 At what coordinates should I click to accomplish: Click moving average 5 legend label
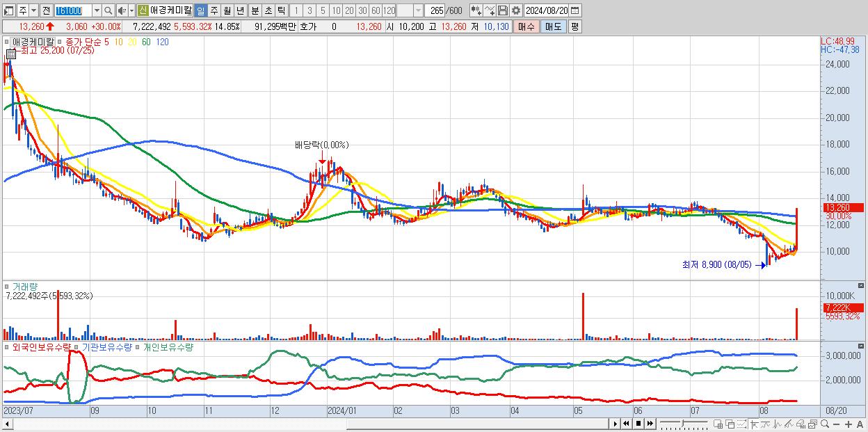pyautogui.click(x=106, y=42)
